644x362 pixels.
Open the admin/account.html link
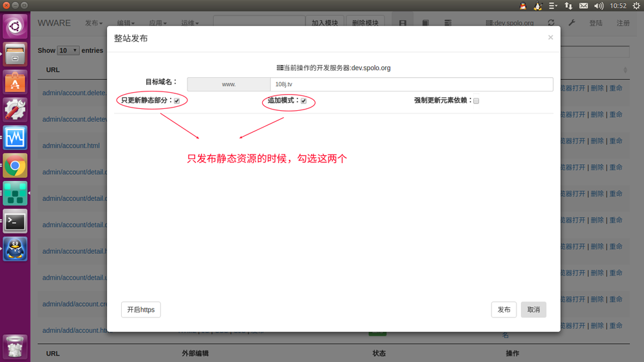coord(71,146)
